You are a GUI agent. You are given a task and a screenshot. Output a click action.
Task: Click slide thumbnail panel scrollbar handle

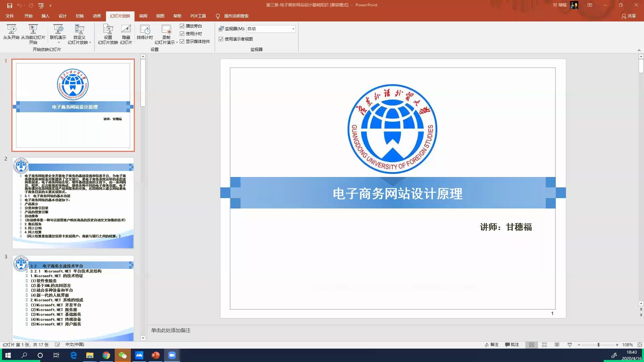click(x=143, y=83)
